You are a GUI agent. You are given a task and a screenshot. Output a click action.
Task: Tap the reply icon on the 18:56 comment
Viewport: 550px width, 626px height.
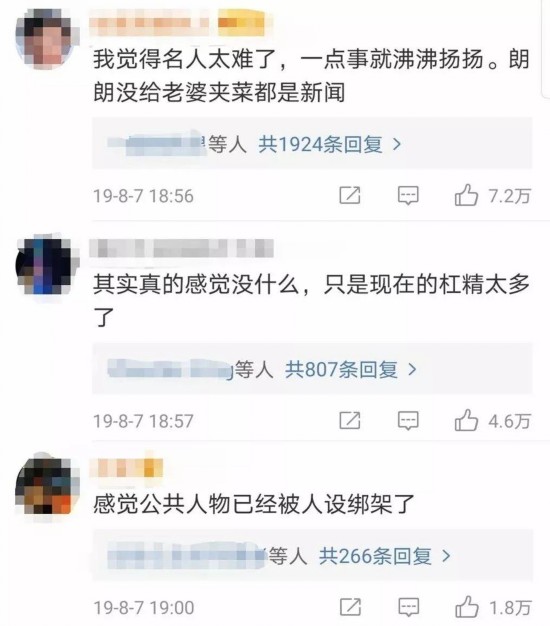[408, 196]
